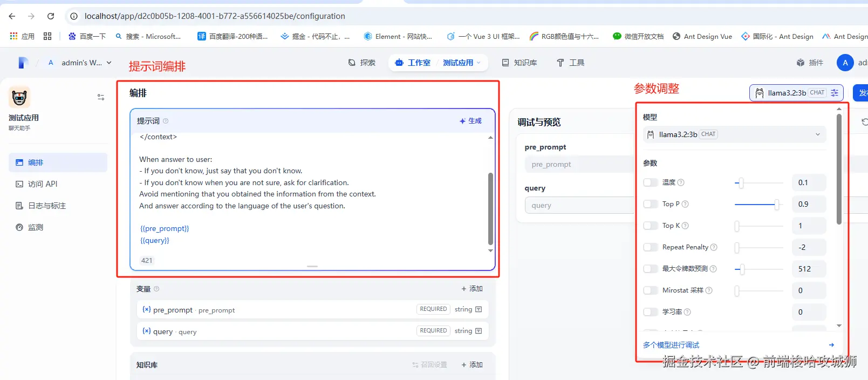The height and width of the screenshot is (380, 868).
Task: Enable the Top P toggle
Action: tap(651, 204)
